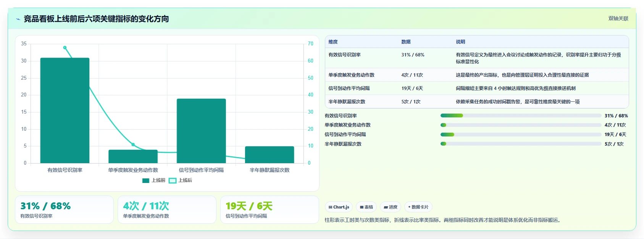Image resolution: width=644 pixels, height=239 pixels.
Task: Click the 有效信号识别率 x-axis label under the chart
Action: point(65,170)
